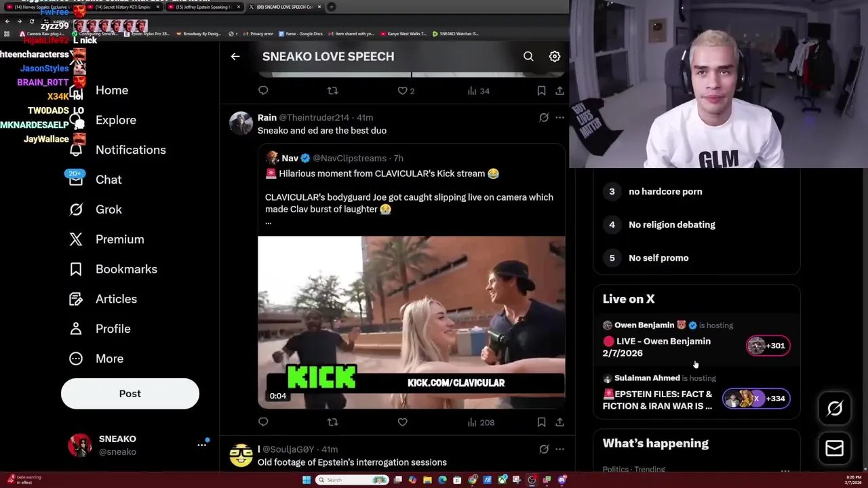
Task: Select rule 5 No self promo
Action: tap(658, 258)
